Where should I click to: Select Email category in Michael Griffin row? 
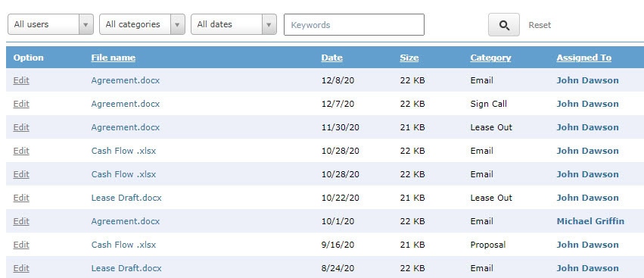[481, 221]
